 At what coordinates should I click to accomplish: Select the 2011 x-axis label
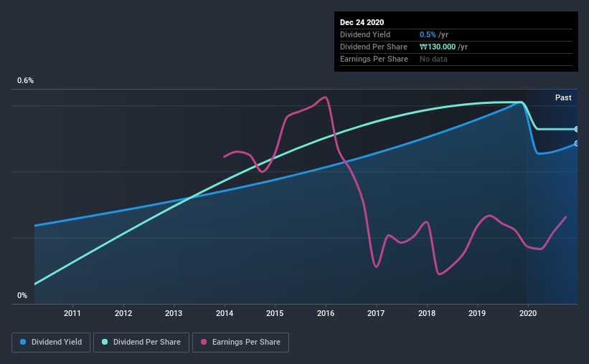(72, 313)
